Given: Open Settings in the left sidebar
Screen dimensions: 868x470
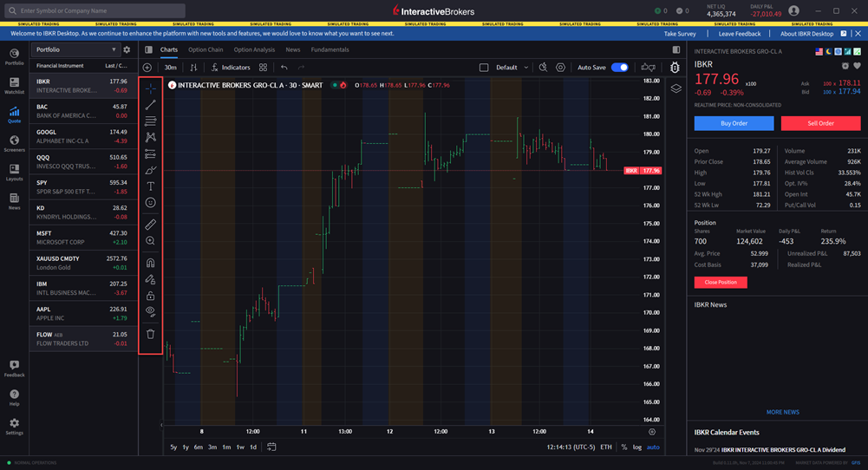Looking at the screenshot, I should pyautogui.click(x=15, y=427).
